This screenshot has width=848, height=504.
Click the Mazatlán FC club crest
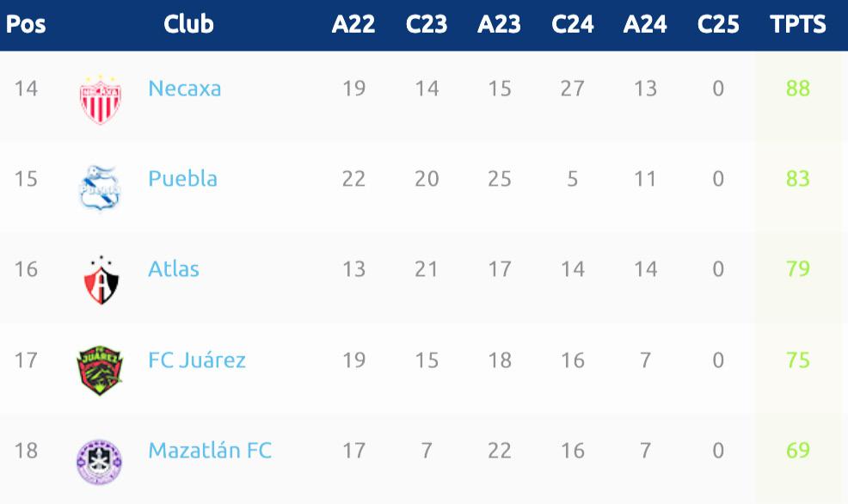coord(99,462)
